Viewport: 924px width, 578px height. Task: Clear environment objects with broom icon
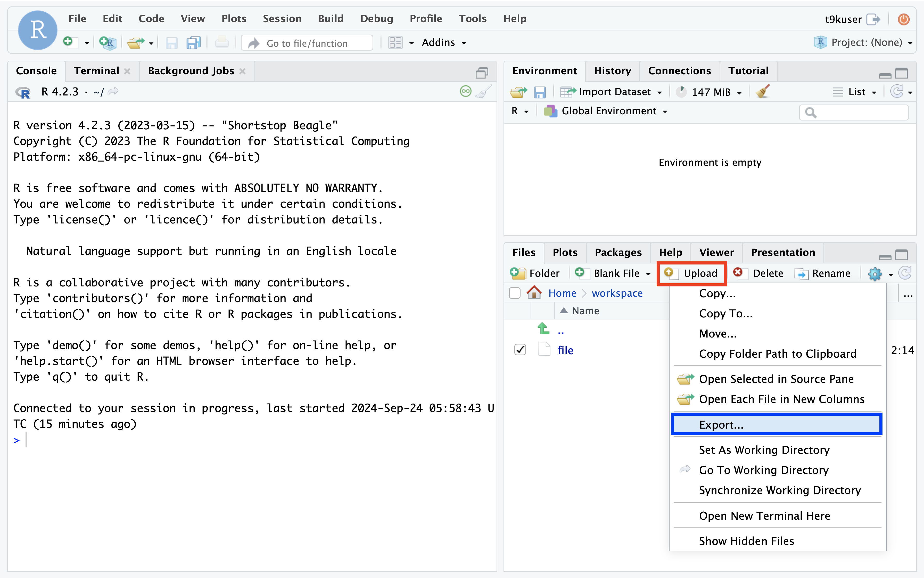(763, 91)
